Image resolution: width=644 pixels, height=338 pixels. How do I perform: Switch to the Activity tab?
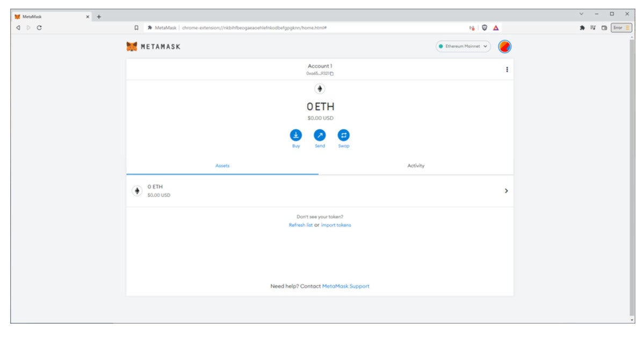tap(416, 166)
